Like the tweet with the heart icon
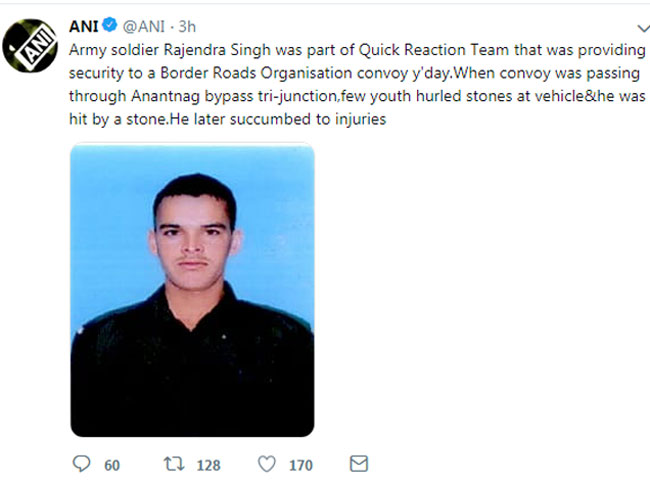 point(267,464)
